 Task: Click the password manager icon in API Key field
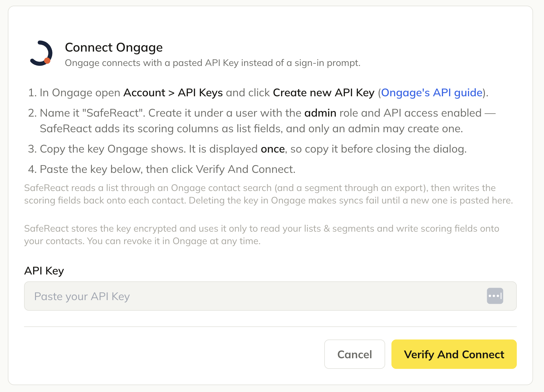coord(495,296)
